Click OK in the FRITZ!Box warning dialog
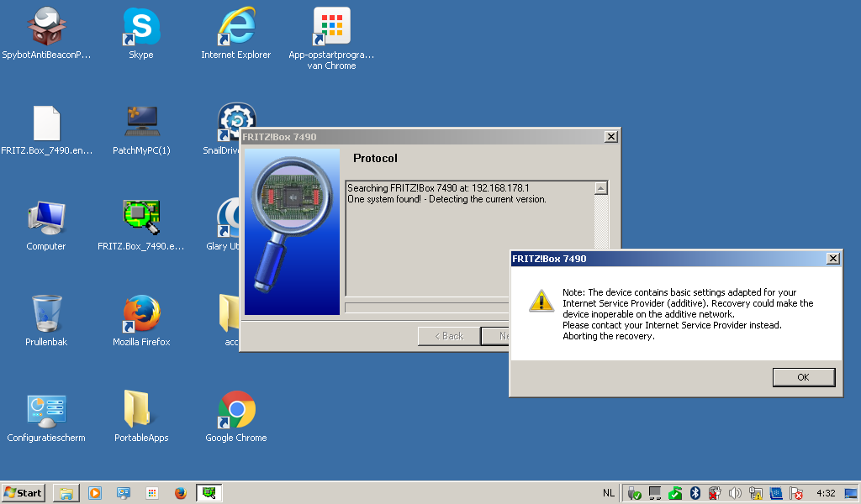The width and height of the screenshot is (861, 504). [x=803, y=377]
